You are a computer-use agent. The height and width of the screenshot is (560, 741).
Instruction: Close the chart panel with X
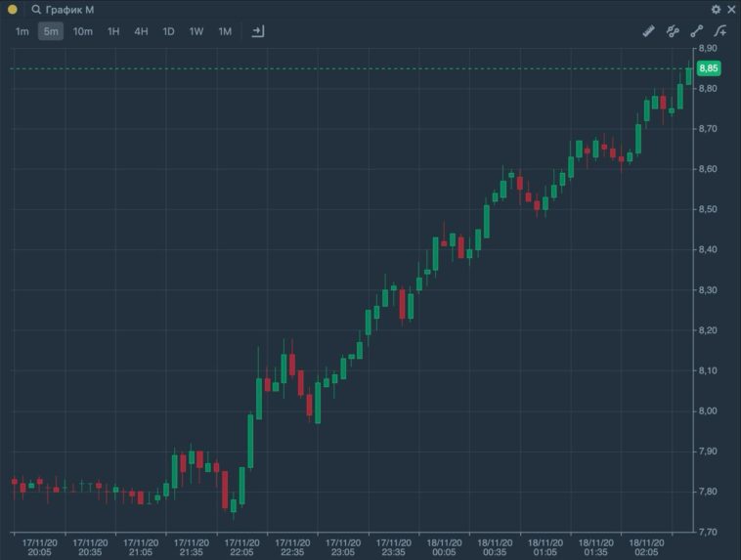[730, 10]
